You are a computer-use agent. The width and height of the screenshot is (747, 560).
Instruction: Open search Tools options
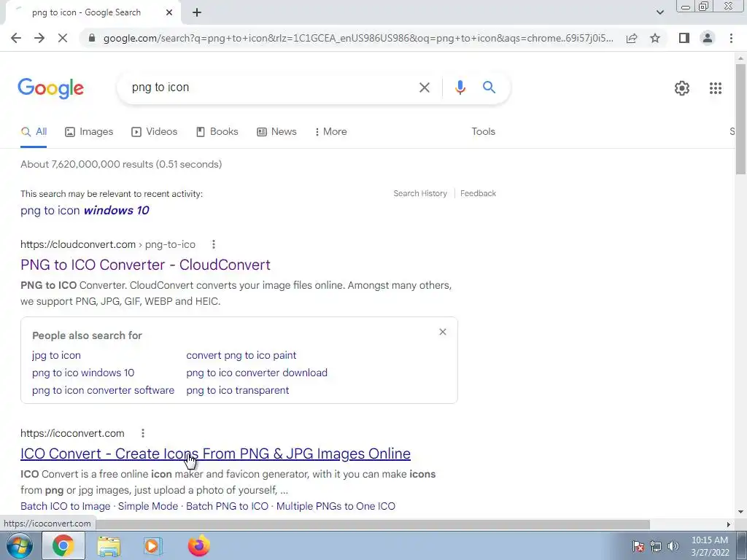coord(483,132)
